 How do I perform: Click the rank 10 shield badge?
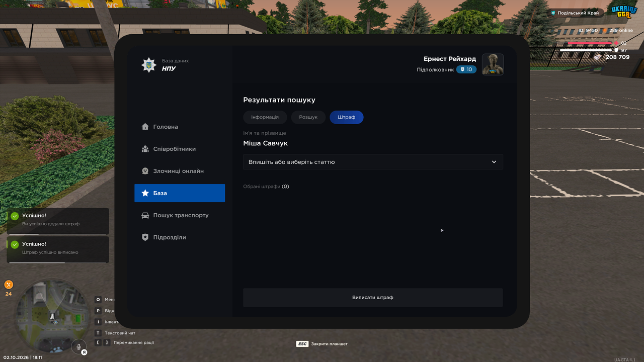466,69
